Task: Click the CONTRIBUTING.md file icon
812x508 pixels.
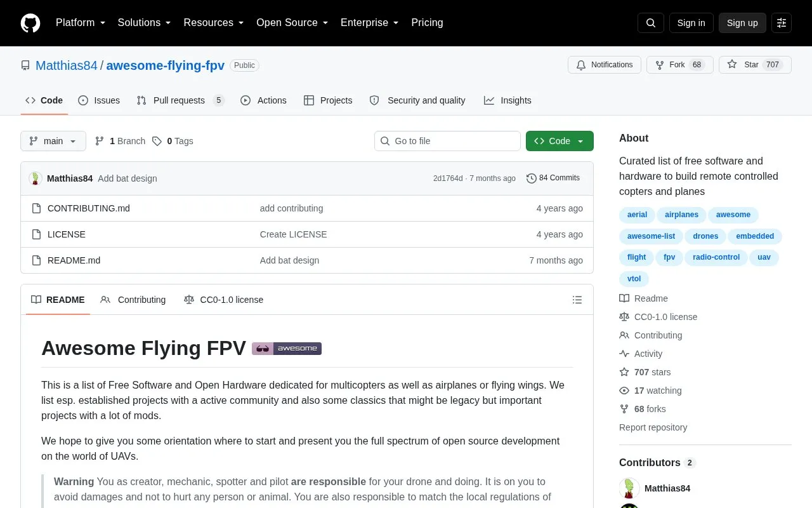Action: [37, 208]
